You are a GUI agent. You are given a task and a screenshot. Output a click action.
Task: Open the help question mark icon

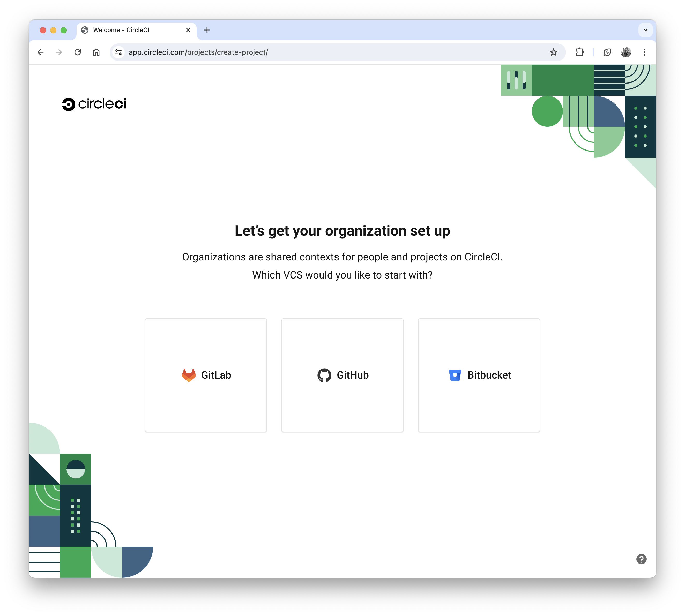[641, 559]
